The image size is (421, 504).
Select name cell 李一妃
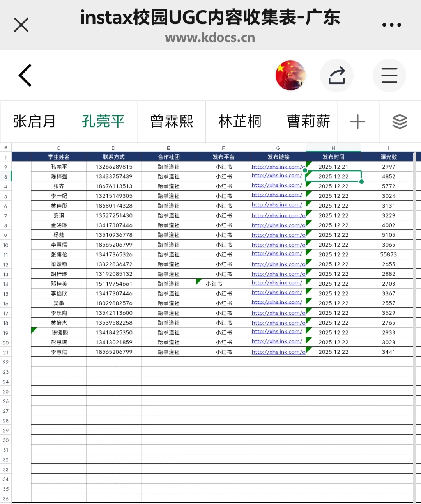[x=58, y=196]
